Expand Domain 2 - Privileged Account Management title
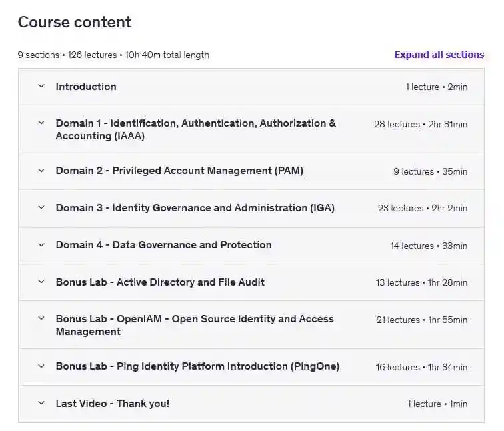Image resolution: width=504 pixels, height=431 pixels. [x=179, y=171]
